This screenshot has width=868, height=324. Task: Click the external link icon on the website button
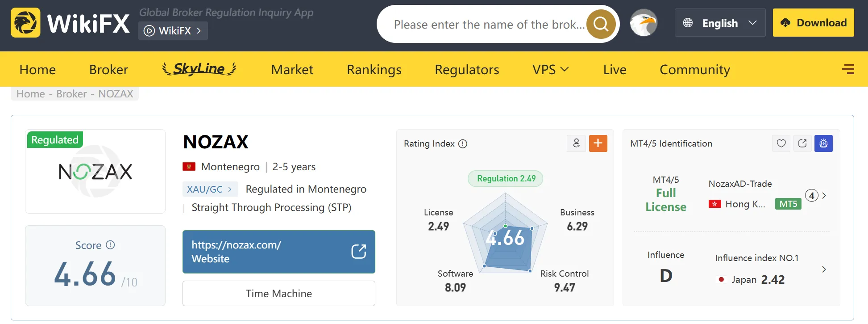[359, 252]
